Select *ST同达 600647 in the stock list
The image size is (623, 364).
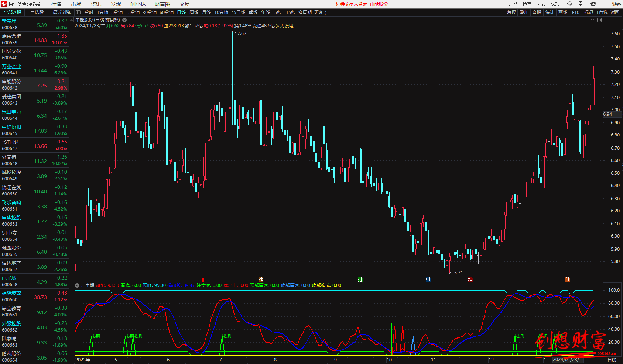tap(34, 145)
